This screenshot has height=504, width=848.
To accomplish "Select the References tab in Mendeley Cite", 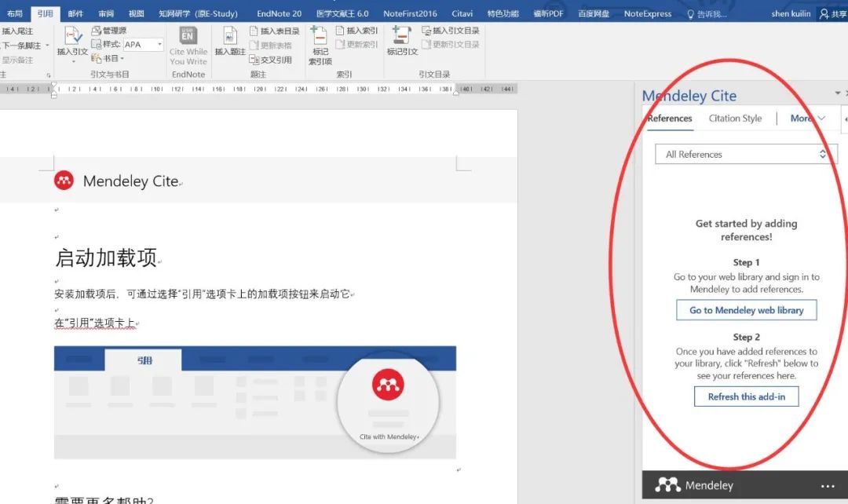I will [x=670, y=119].
